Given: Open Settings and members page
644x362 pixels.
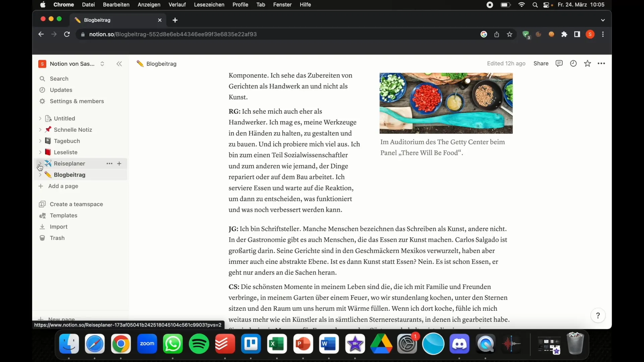Looking at the screenshot, I should coord(76,101).
